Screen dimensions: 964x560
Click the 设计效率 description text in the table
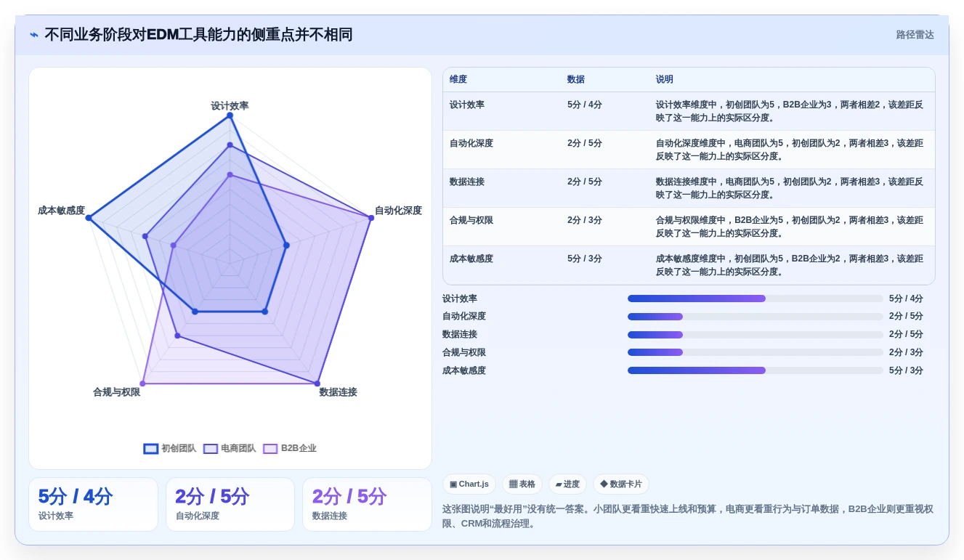pyautogui.click(x=790, y=111)
